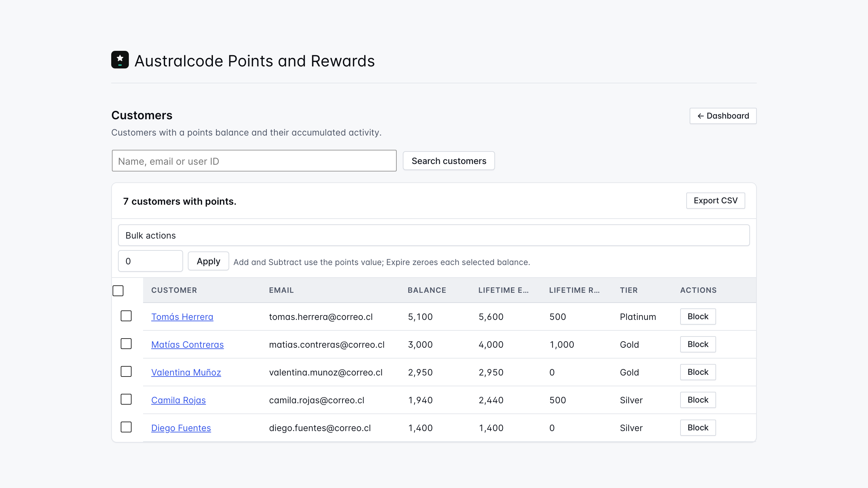The width and height of the screenshot is (868, 488).
Task: Click balance value 5,100
Action: [x=420, y=317]
